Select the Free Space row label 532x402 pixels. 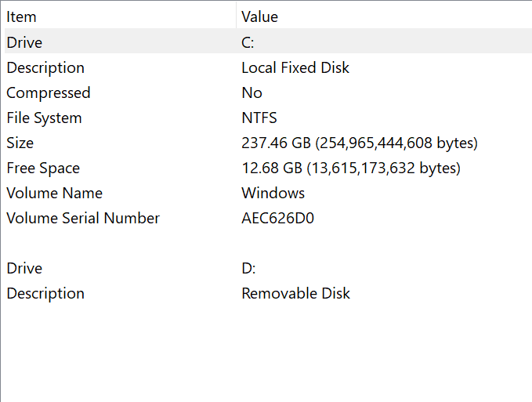coord(43,168)
